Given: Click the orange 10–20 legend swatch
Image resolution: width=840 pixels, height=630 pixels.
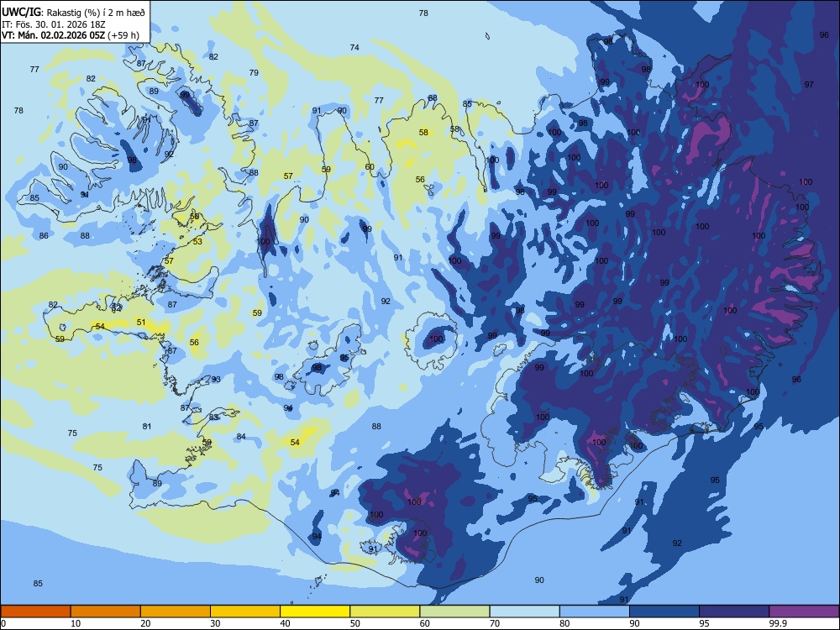Looking at the screenshot, I should [x=106, y=612].
